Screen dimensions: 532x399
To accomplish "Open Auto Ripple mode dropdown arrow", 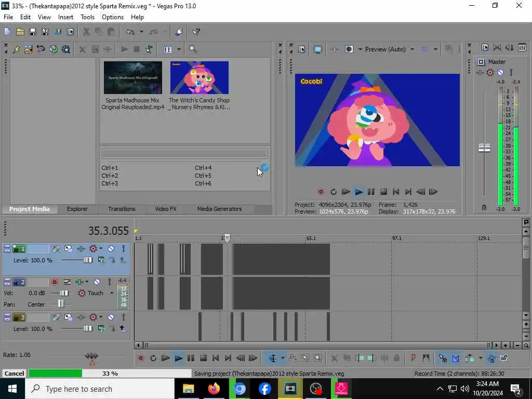I will (x=481, y=358).
